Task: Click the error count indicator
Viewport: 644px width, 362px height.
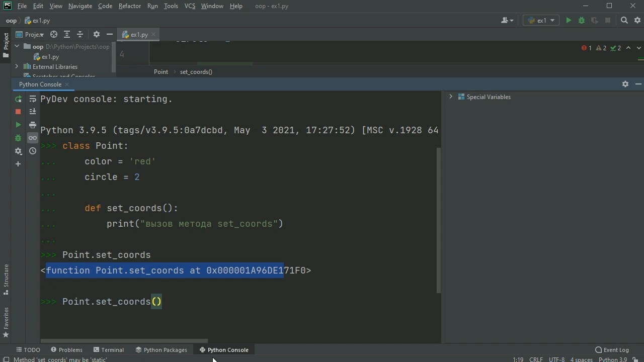Action: 587,48
